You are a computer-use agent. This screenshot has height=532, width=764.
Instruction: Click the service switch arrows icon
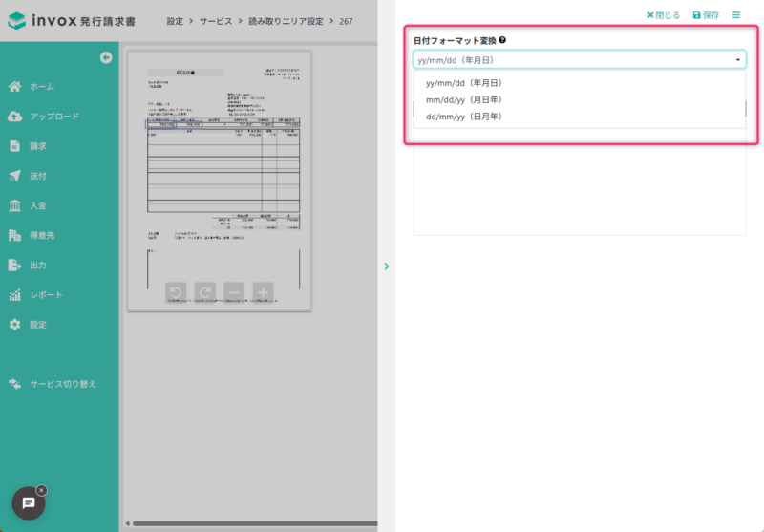(14, 384)
